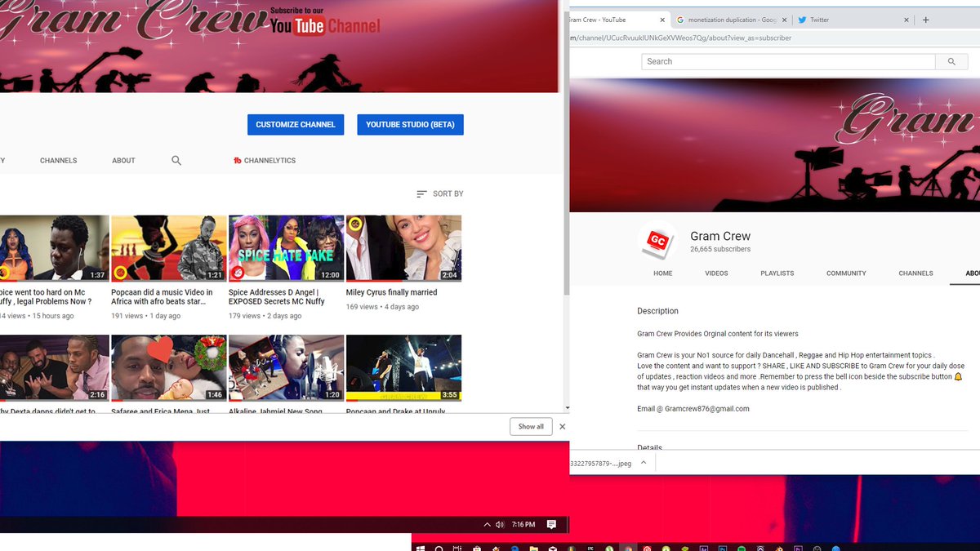The image size is (980, 551).
Task: Click the channel search magnifier icon beside About
Action: click(x=176, y=161)
